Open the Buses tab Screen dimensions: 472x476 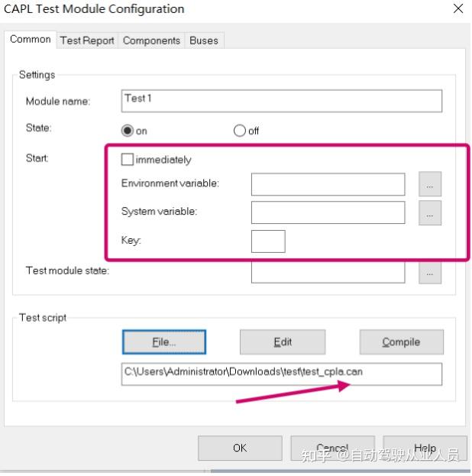coord(204,40)
